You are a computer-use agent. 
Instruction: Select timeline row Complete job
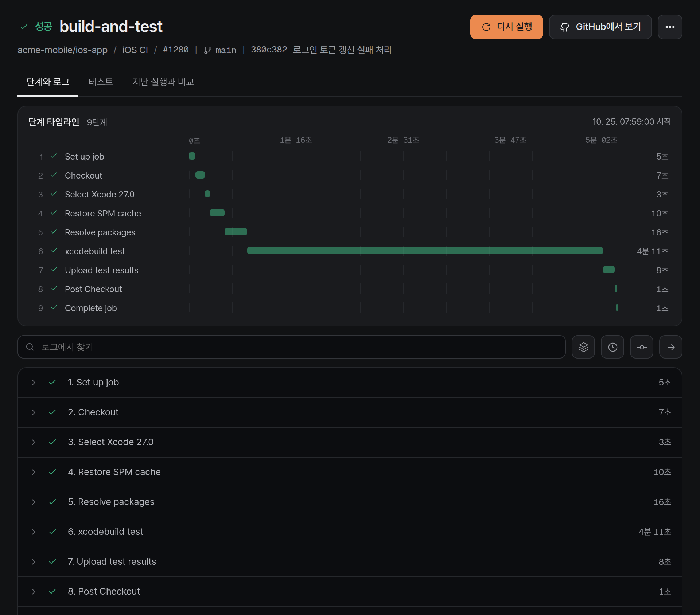[x=350, y=308]
